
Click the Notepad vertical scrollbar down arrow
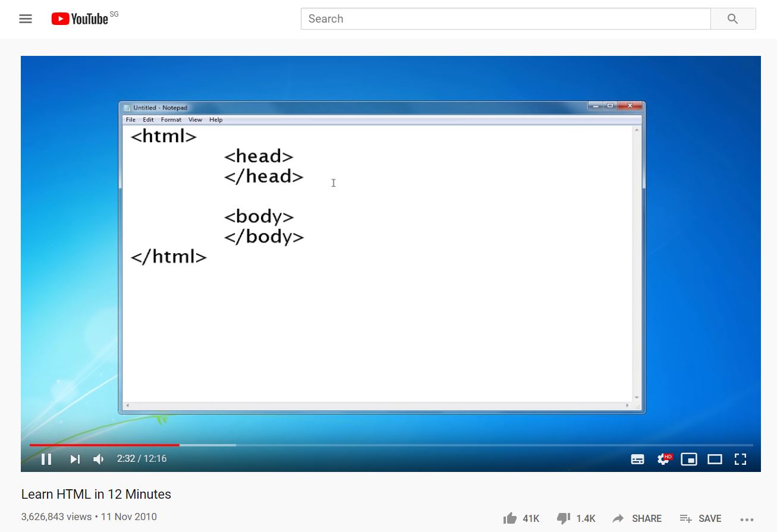637,397
